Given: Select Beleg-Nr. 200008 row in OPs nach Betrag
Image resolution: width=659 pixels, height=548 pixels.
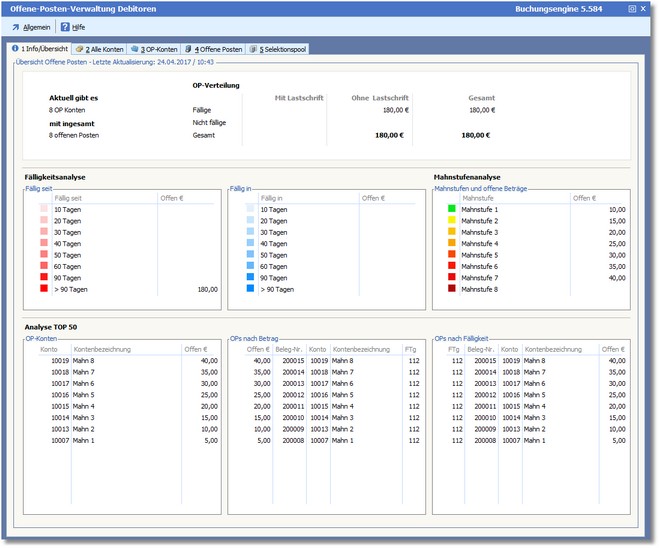Looking at the screenshot, I should click(x=292, y=440).
